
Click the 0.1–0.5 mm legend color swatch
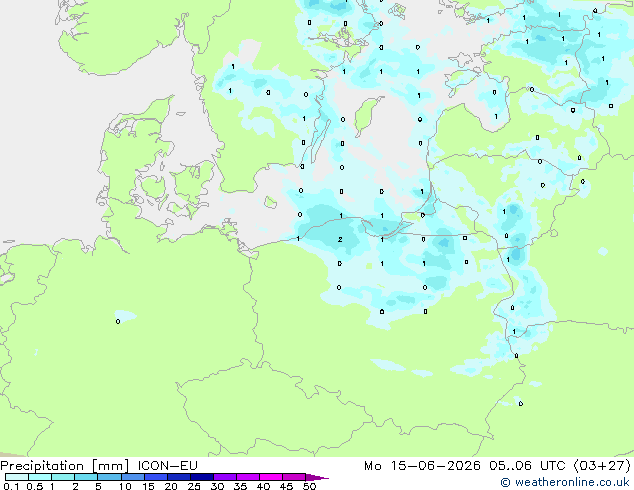(17, 477)
